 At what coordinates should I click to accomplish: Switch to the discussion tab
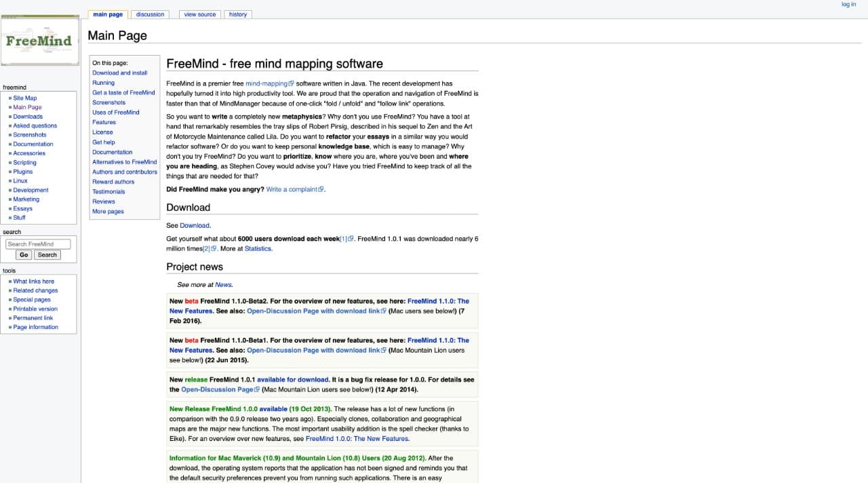[x=150, y=14]
